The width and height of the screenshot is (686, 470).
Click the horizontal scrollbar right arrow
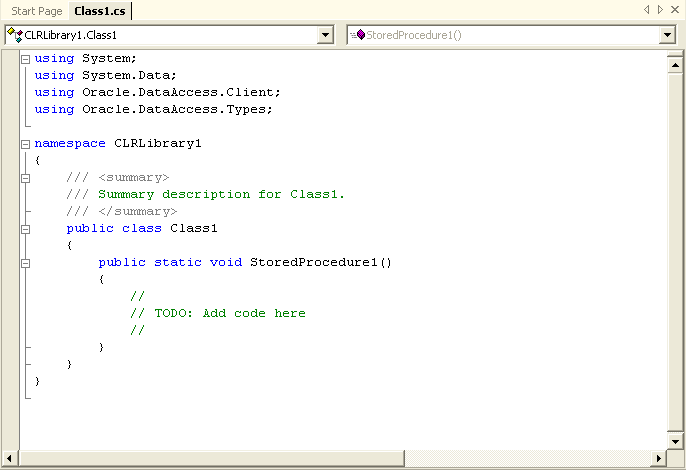point(659,460)
